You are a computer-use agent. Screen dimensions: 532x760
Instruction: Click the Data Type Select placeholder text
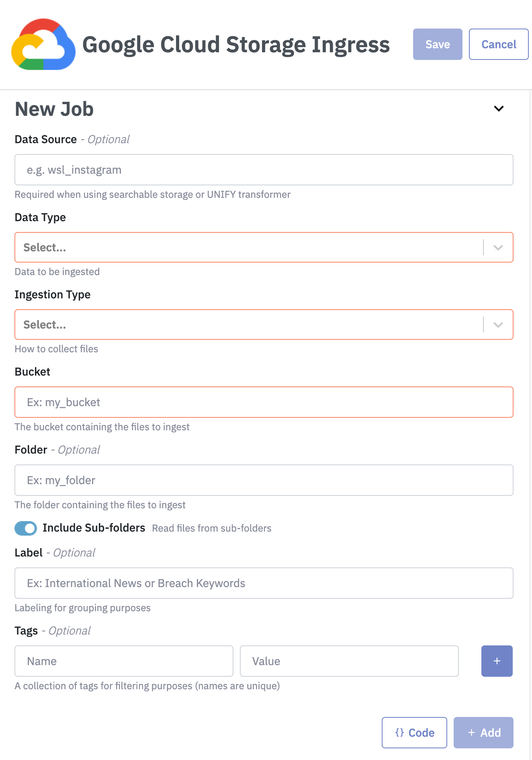(x=45, y=247)
